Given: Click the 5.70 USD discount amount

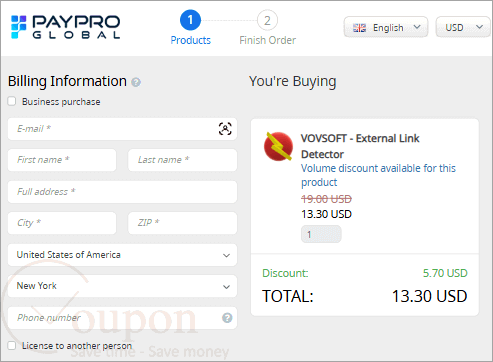Looking at the screenshot, I should pos(445,273).
